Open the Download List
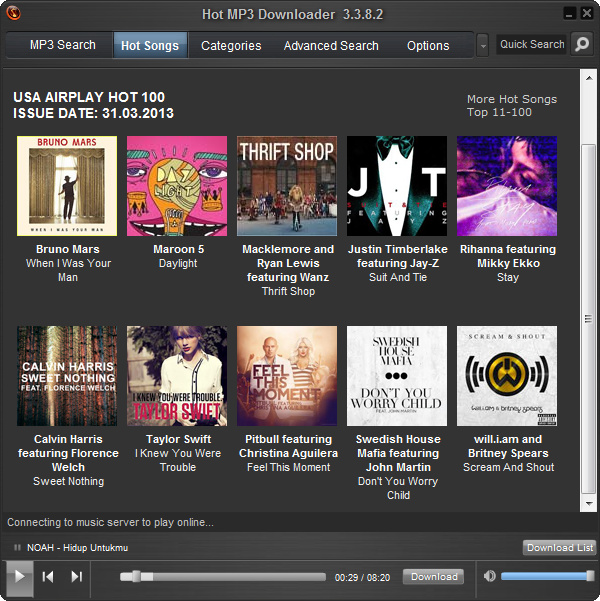Viewport: 600px width, 601px height. click(x=560, y=547)
